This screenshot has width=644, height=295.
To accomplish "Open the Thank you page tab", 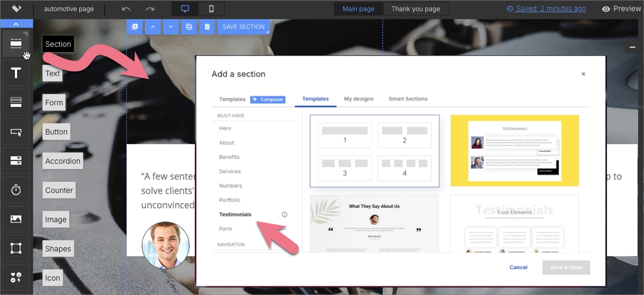I will [416, 9].
